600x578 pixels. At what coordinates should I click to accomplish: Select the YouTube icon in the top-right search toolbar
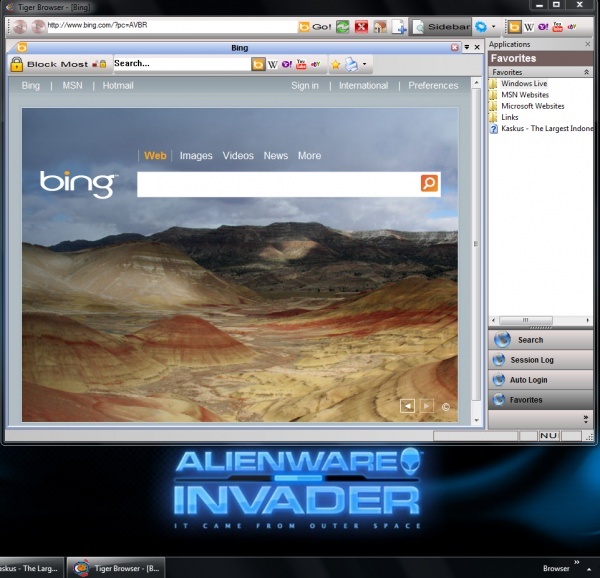pos(558,27)
